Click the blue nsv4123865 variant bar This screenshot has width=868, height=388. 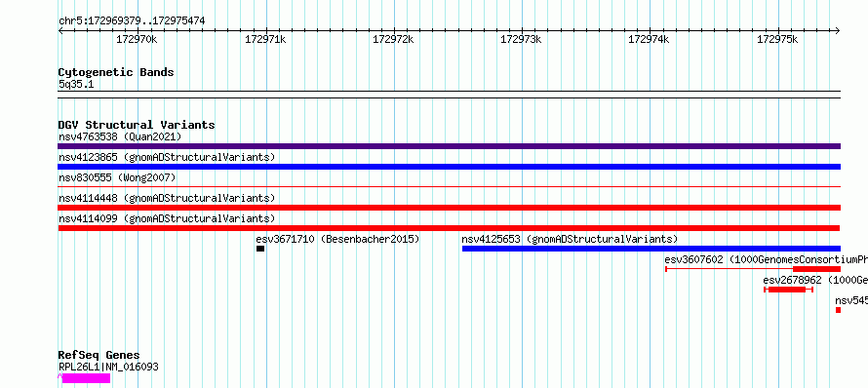coord(449,167)
